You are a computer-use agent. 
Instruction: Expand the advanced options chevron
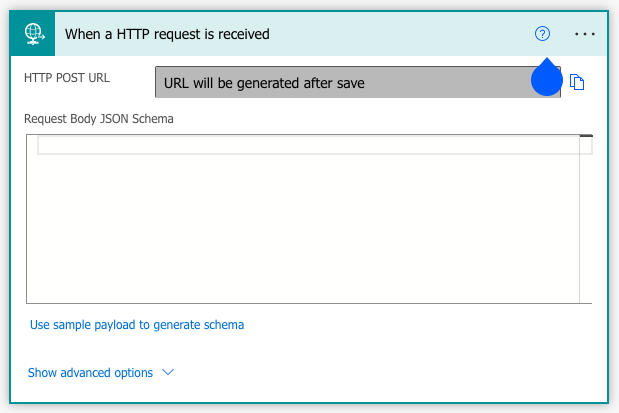(168, 373)
